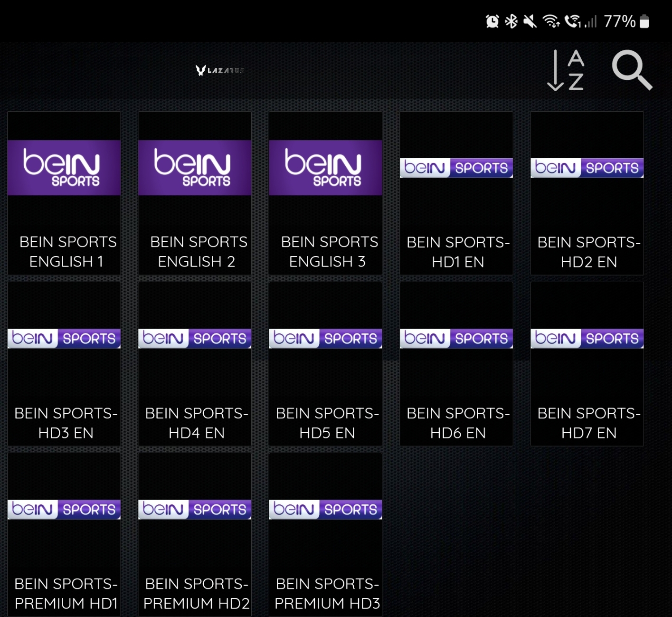Tap the alarm clock status icon
The width and height of the screenshot is (672, 617).
492,21
